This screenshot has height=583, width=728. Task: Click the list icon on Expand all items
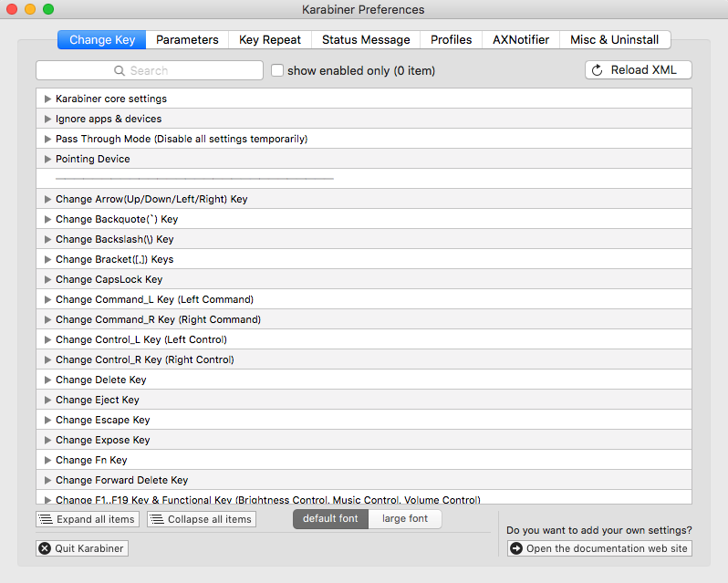pos(46,519)
